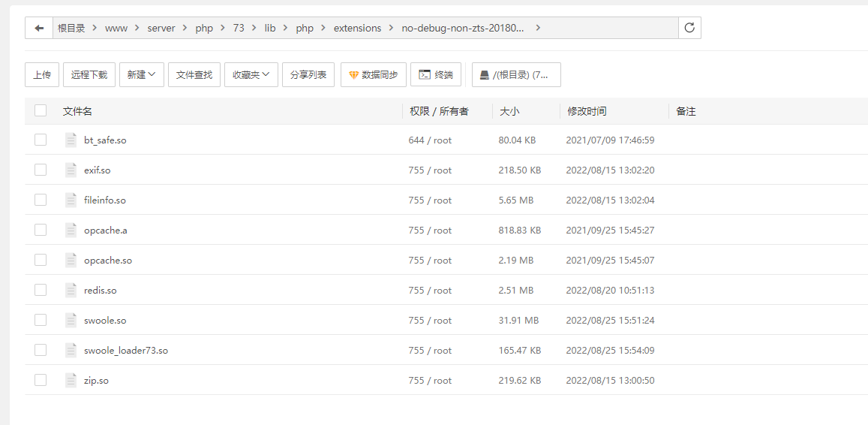Click zip.so file icon
868x425 pixels.
click(x=71, y=380)
